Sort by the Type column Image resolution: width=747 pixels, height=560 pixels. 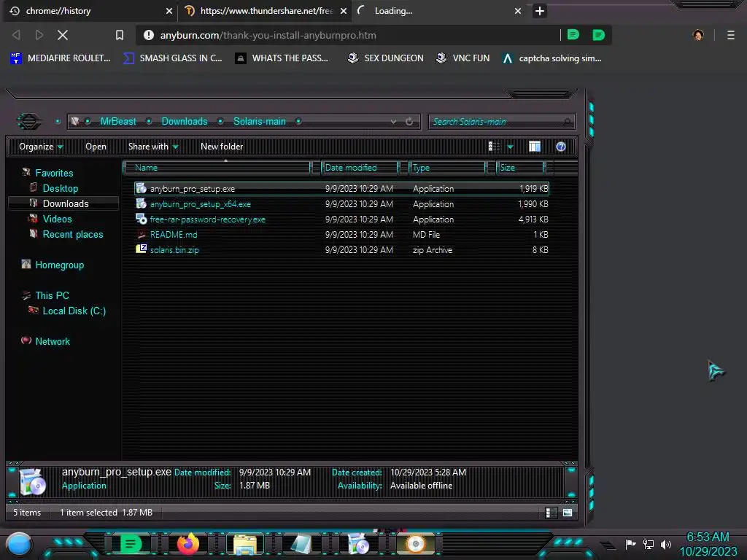447,168
